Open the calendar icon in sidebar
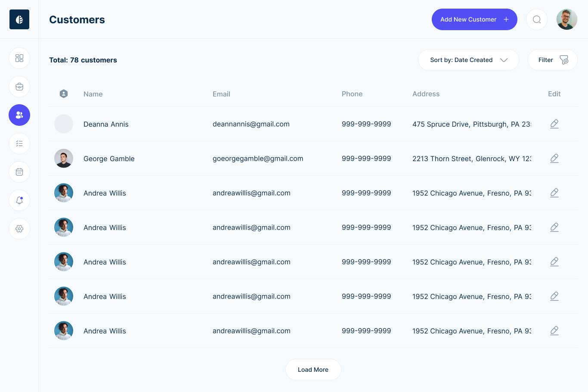 tap(19, 172)
